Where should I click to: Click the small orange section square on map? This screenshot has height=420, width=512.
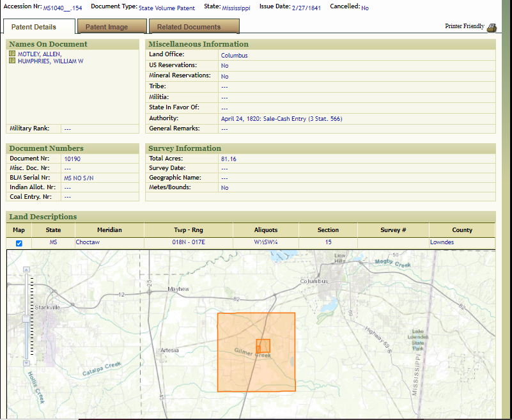(263, 346)
